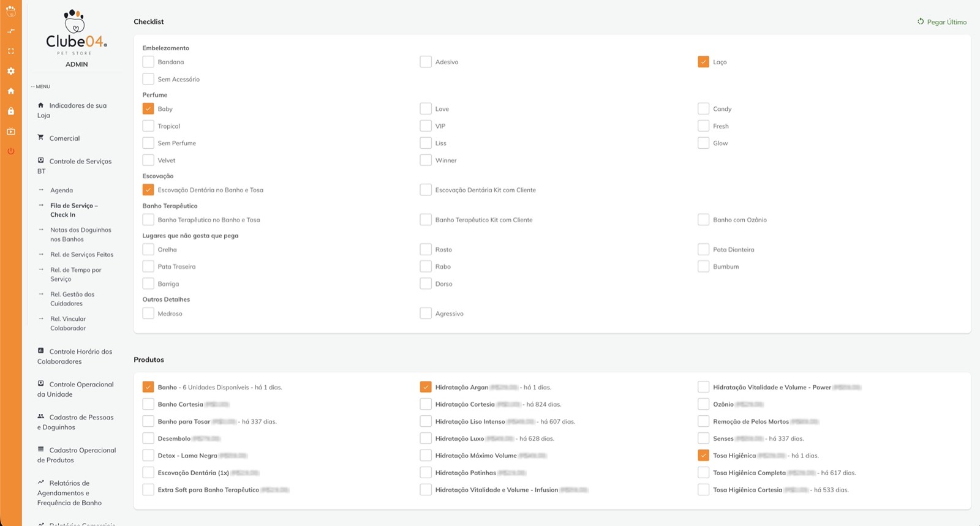Click the shopping cart icon beside Comercial
This screenshot has width=980, height=526.
tap(41, 137)
